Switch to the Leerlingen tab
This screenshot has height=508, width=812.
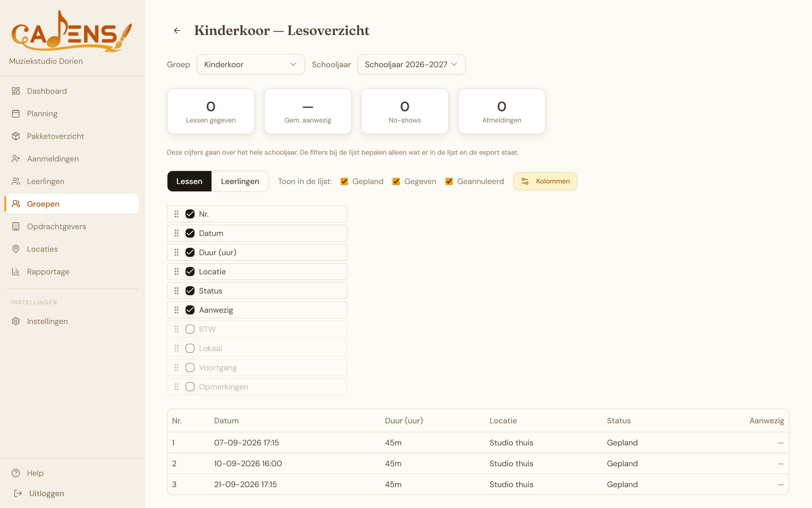(240, 181)
